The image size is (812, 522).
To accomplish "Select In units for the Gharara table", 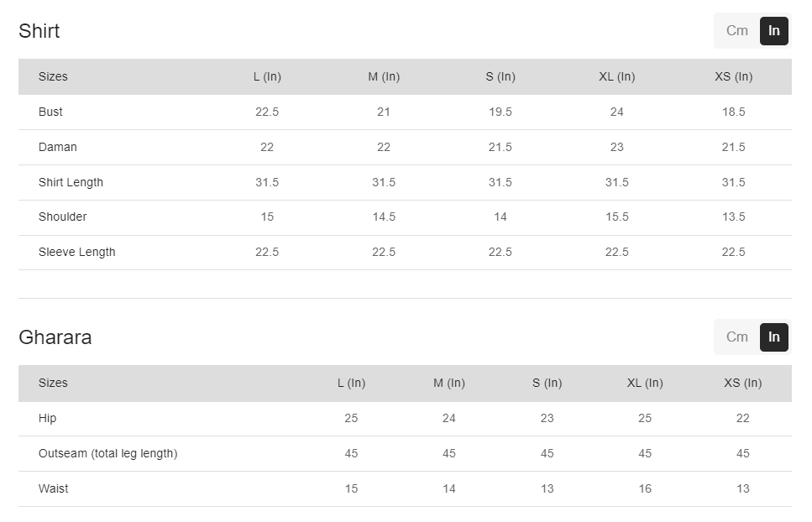I will [x=773, y=337].
